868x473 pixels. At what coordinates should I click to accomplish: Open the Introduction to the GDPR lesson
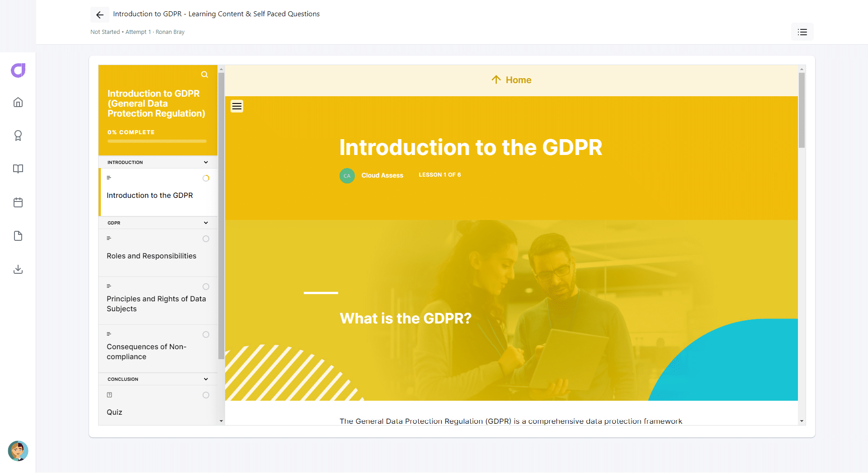pyautogui.click(x=158, y=192)
